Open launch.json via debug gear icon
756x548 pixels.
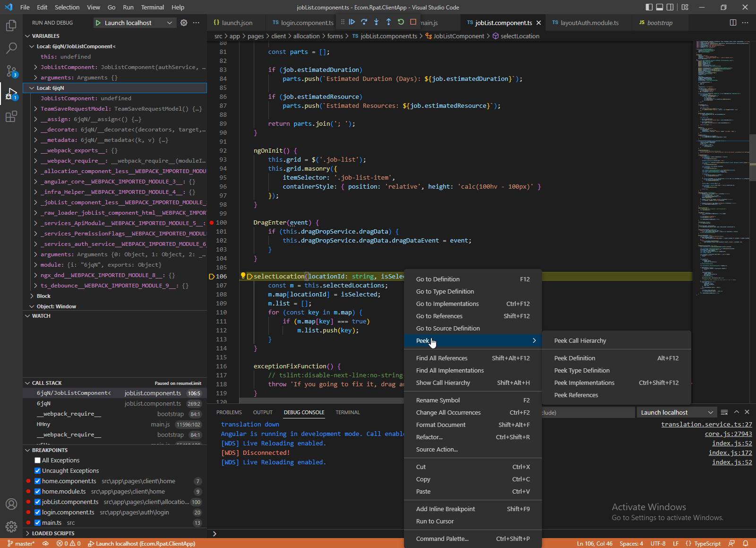(x=184, y=23)
